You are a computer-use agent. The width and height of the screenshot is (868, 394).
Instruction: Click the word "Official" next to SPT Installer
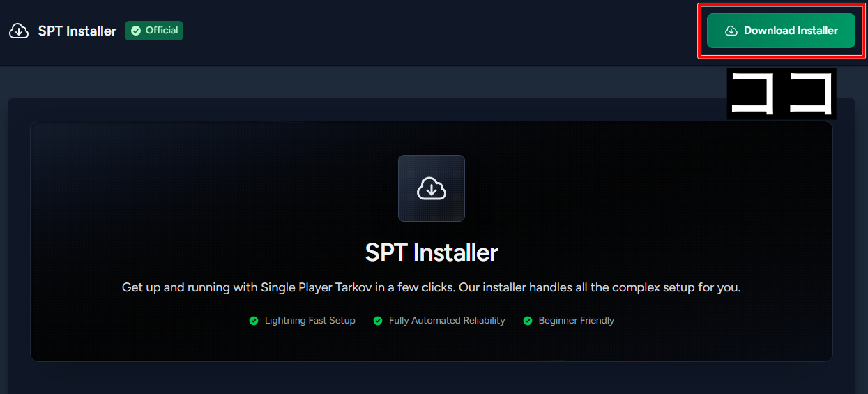click(x=162, y=31)
